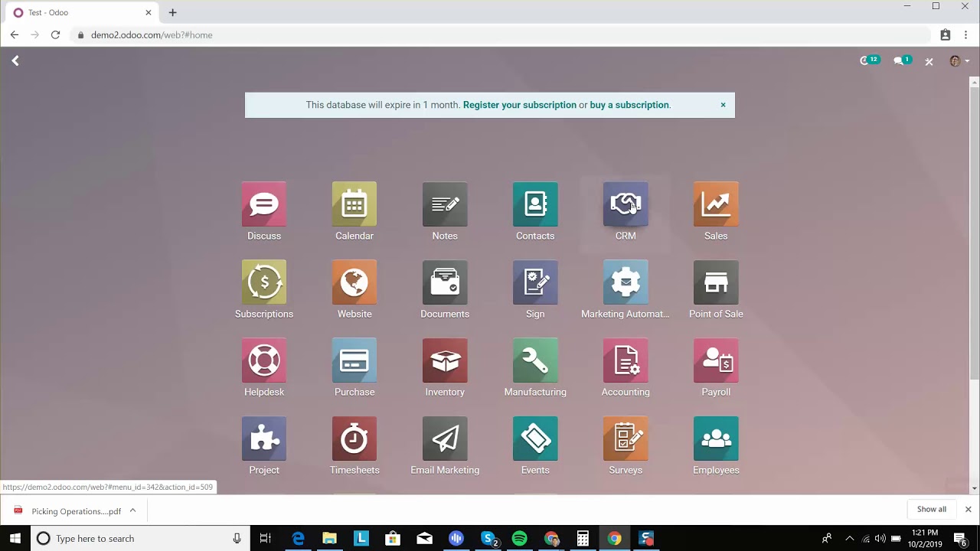
Task: Open the CRM app
Action: 626,204
